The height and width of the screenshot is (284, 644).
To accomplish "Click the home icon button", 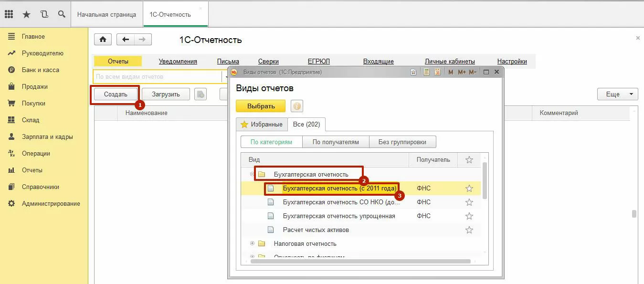I will click(x=103, y=40).
